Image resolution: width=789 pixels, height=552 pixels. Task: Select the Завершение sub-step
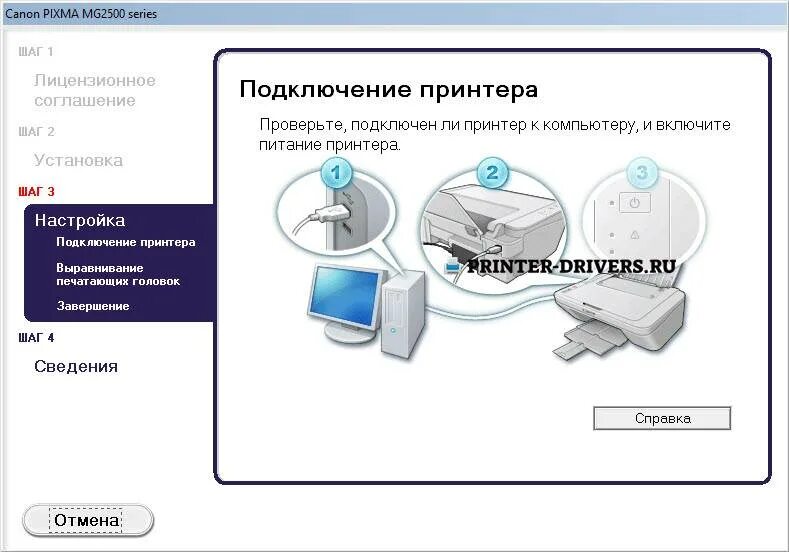point(93,306)
